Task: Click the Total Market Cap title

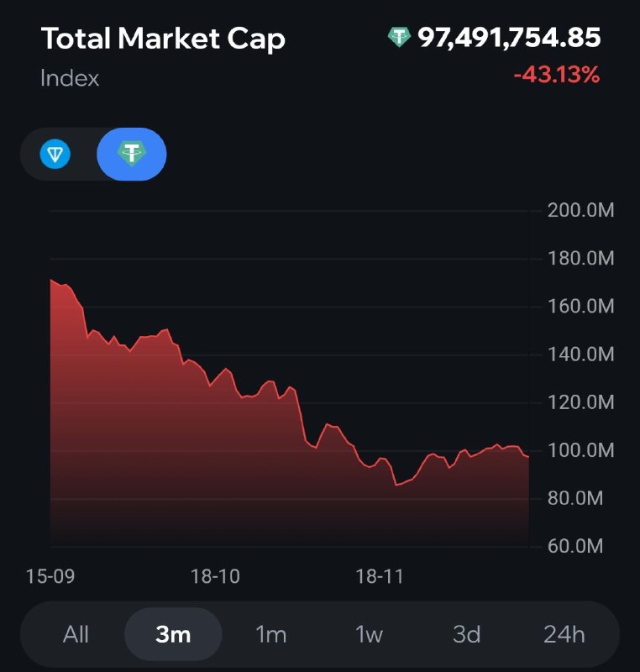Action: [x=163, y=39]
